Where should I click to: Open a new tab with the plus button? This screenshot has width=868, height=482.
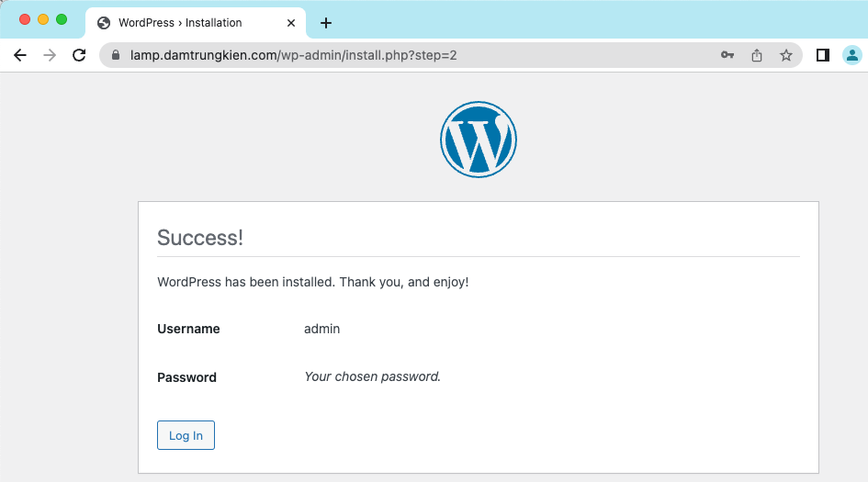pos(326,23)
